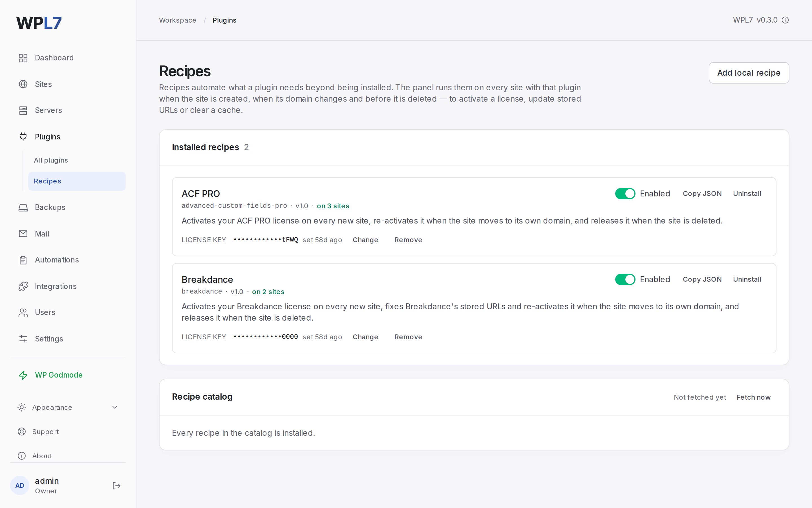This screenshot has height=508, width=812.
Task: Open the Servers section
Action: click(x=68, y=110)
